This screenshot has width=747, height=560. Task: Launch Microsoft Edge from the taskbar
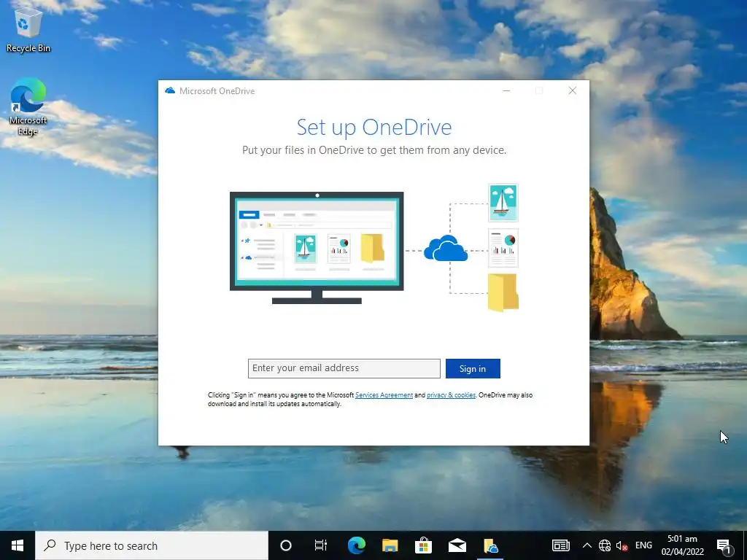[356, 545]
